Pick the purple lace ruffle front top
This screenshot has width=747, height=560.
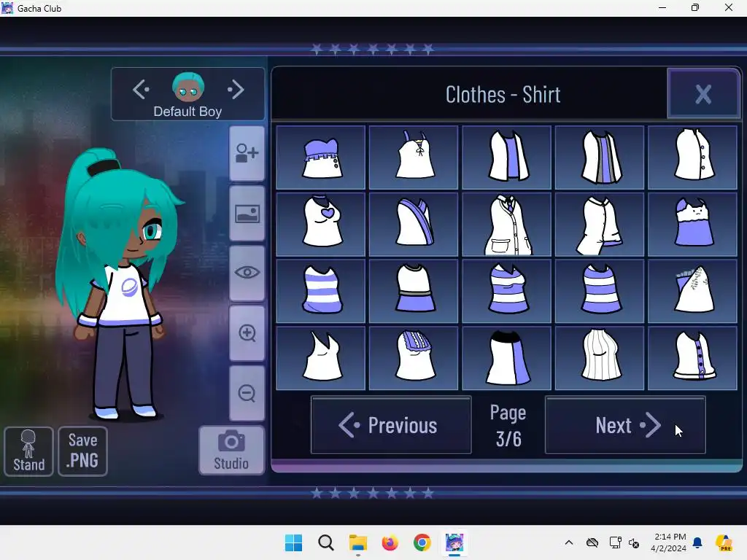tap(414, 357)
